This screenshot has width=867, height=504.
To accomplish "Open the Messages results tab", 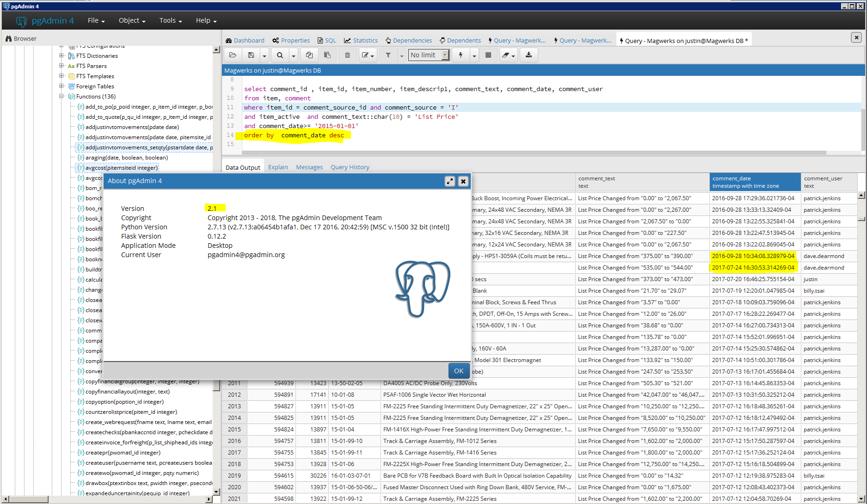I will pyautogui.click(x=309, y=167).
